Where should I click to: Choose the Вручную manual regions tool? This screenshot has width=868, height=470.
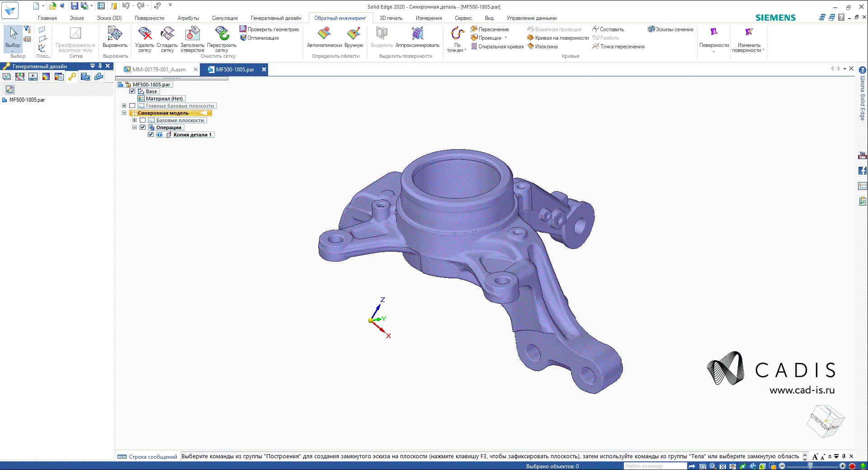click(354, 38)
